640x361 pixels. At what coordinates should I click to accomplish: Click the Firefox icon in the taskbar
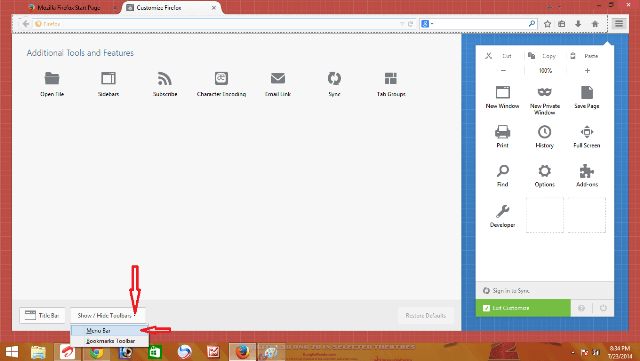click(242, 352)
